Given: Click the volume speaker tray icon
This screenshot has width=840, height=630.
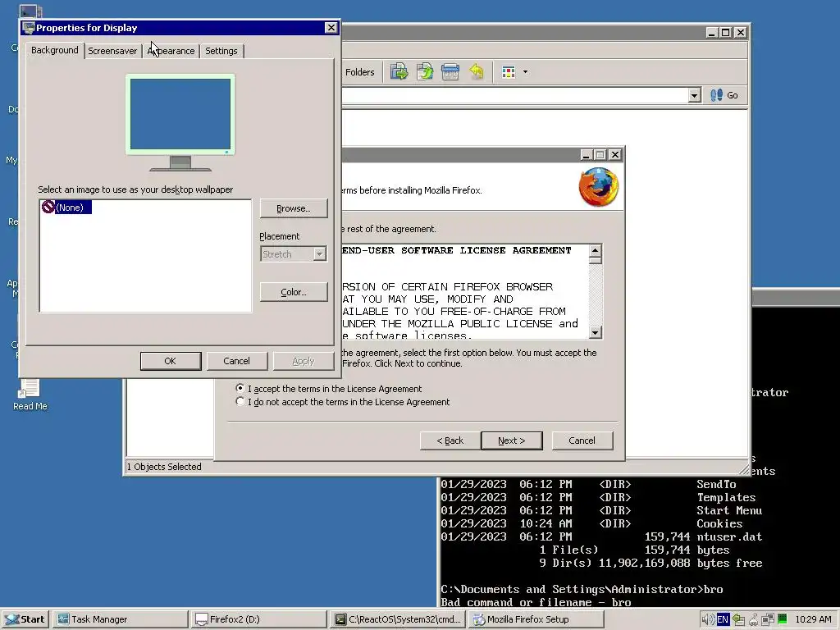Looking at the screenshot, I should click(x=708, y=619).
